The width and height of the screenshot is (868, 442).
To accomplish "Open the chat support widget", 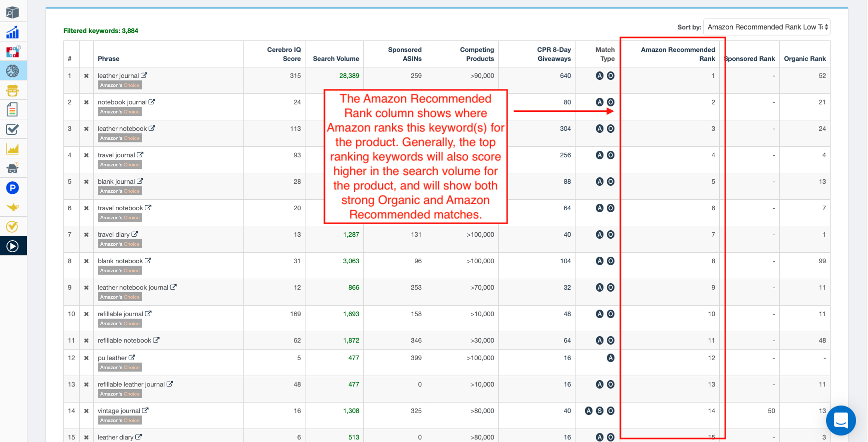I will pyautogui.click(x=841, y=421).
